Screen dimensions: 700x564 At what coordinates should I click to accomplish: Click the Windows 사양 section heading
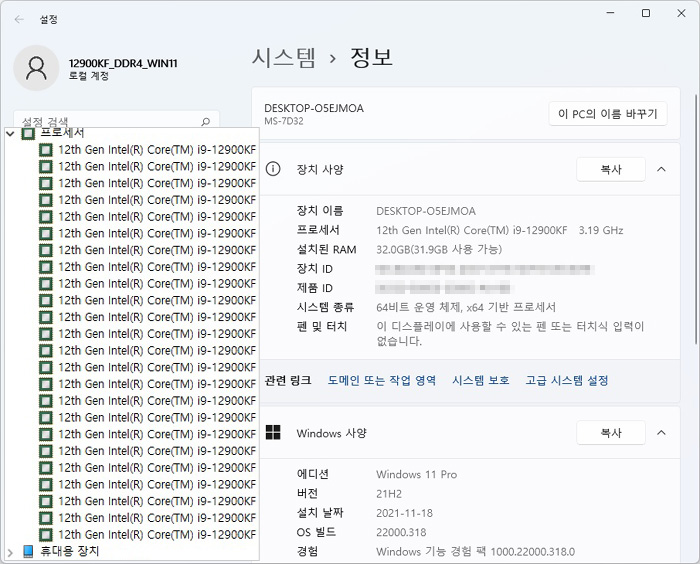(332, 433)
